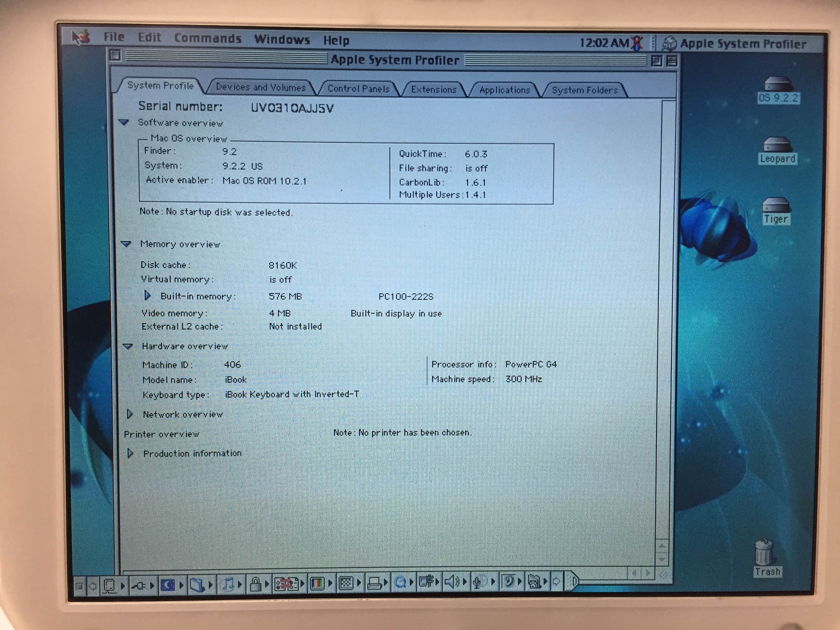Click the Apple System Profiler window title
This screenshot has height=630, width=840.
tap(395, 60)
